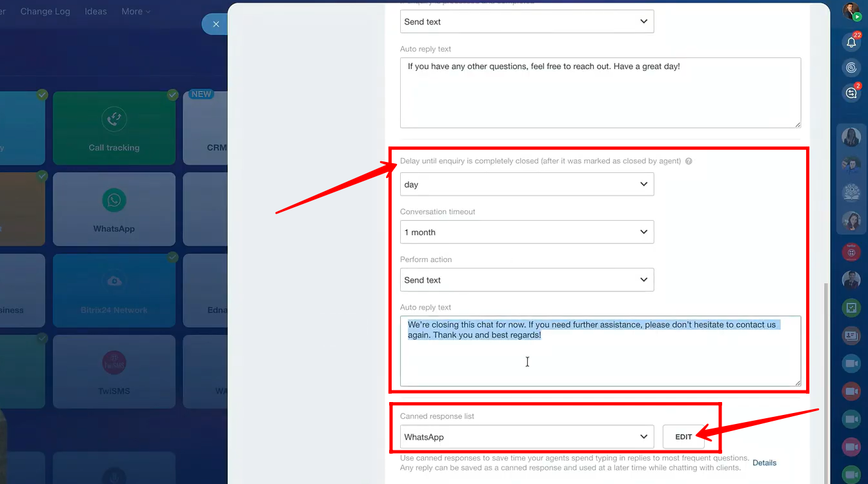The height and width of the screenshot is (484, 868).
Task: Click the Bitrix24 Network cloud icon
Action: click(x=114, y=281)
